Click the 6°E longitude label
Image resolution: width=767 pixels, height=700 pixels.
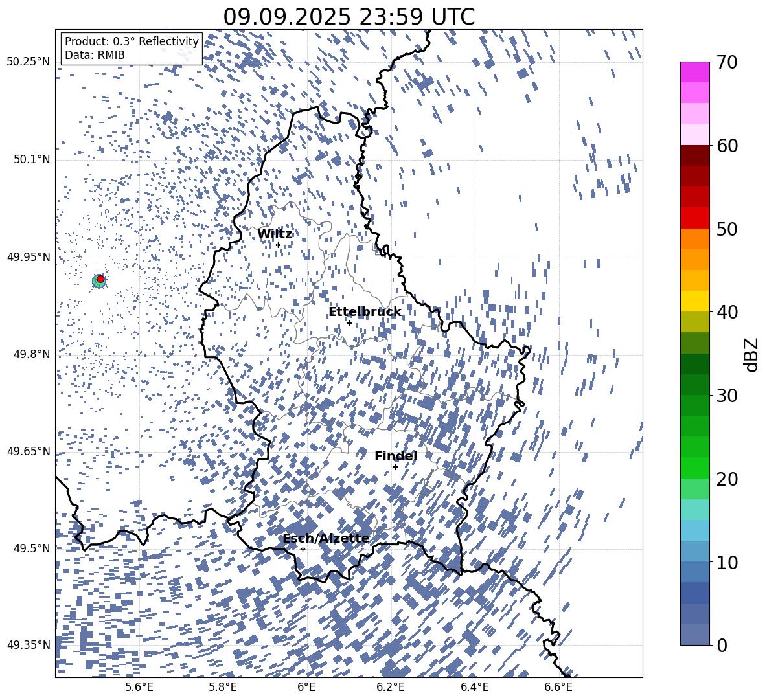[x=306, y=687]
